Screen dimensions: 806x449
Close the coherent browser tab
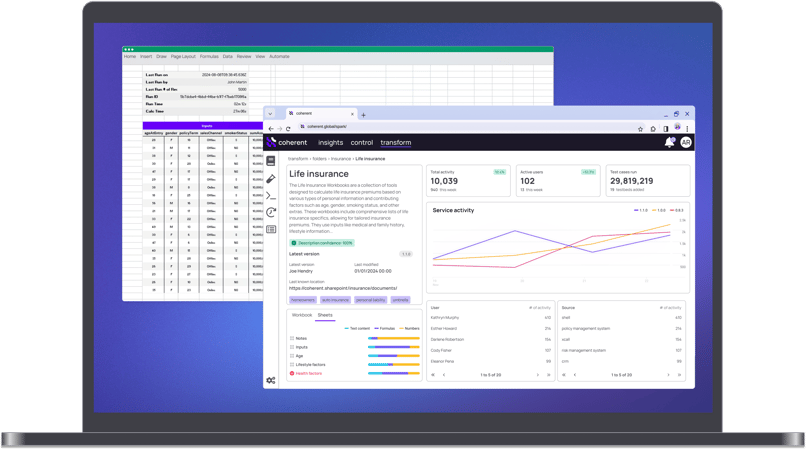click(352, 114)
